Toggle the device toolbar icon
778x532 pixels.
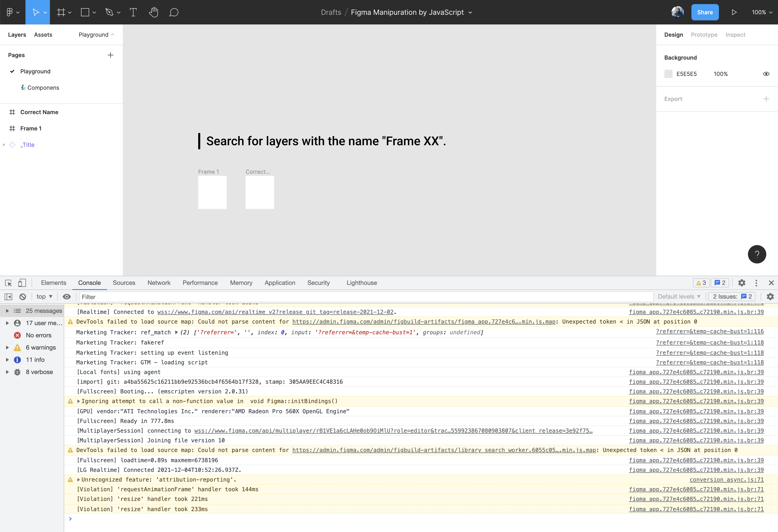click(22, 283)
